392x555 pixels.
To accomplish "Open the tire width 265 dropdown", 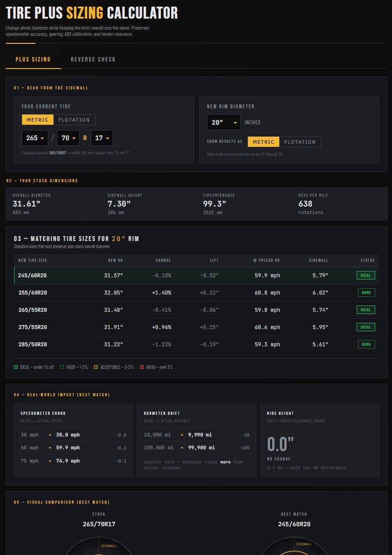I will pyautogui.click(x=35, y=138).
